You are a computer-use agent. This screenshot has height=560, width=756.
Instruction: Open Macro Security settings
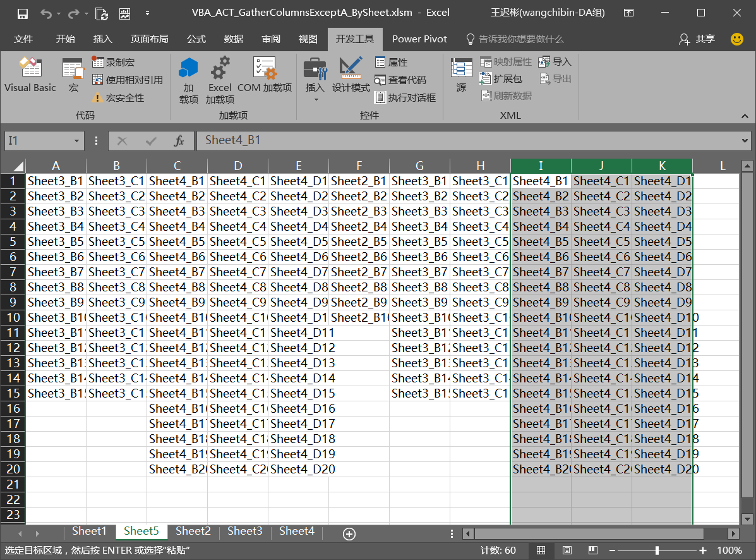[x=119, y=98]
